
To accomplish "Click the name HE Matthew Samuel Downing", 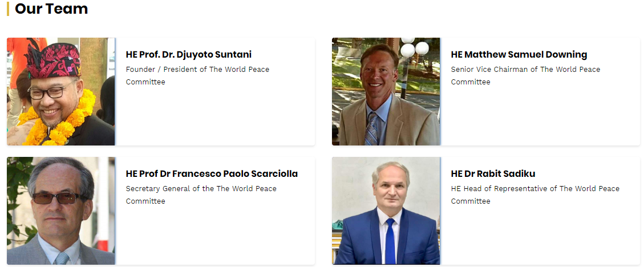I will point(519,54).
